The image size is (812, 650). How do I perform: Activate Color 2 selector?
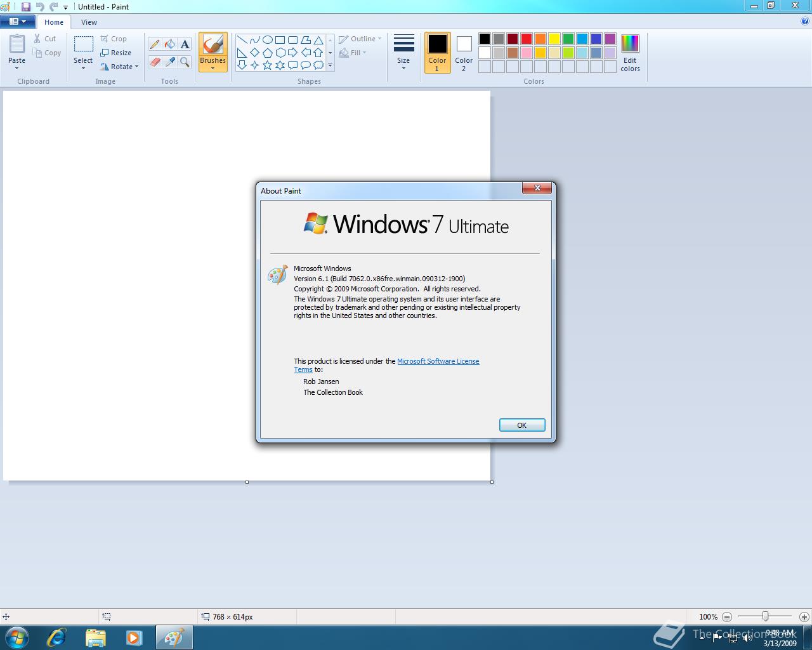click(x=464, y=53)
